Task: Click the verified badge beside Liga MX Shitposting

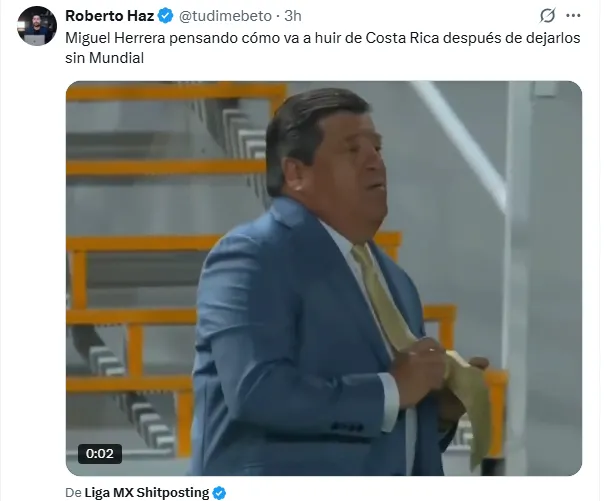Action: (220, 493)
